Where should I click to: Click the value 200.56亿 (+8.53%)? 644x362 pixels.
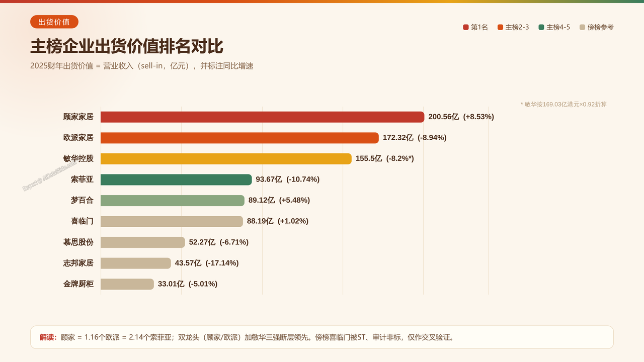point(461,117)
